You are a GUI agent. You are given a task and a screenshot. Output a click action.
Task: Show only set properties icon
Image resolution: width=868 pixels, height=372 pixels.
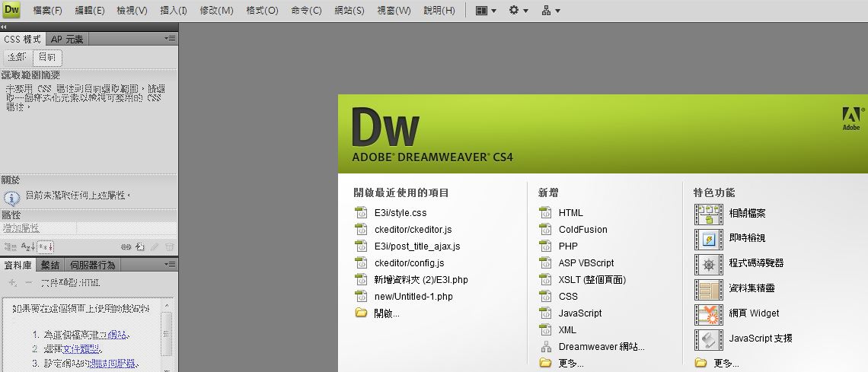coord(46,246)
